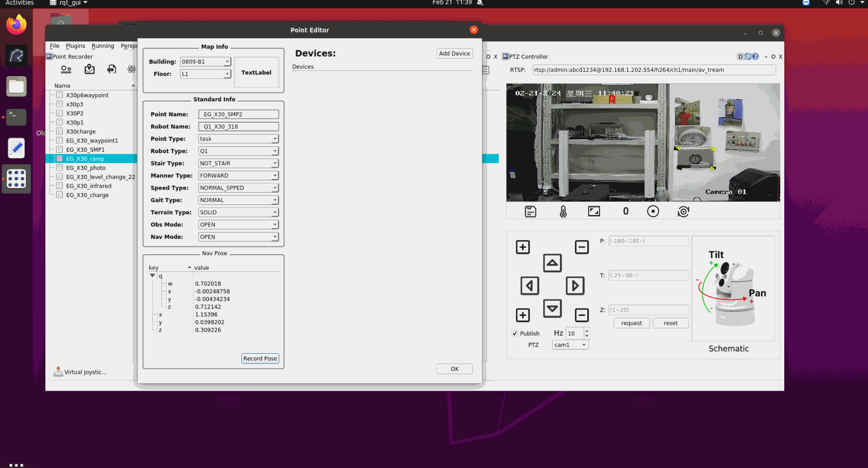This screenshot has height=468, width=868.
Task: Open the double-gear settings icon in Point Recorder
Action: [66, 69]
